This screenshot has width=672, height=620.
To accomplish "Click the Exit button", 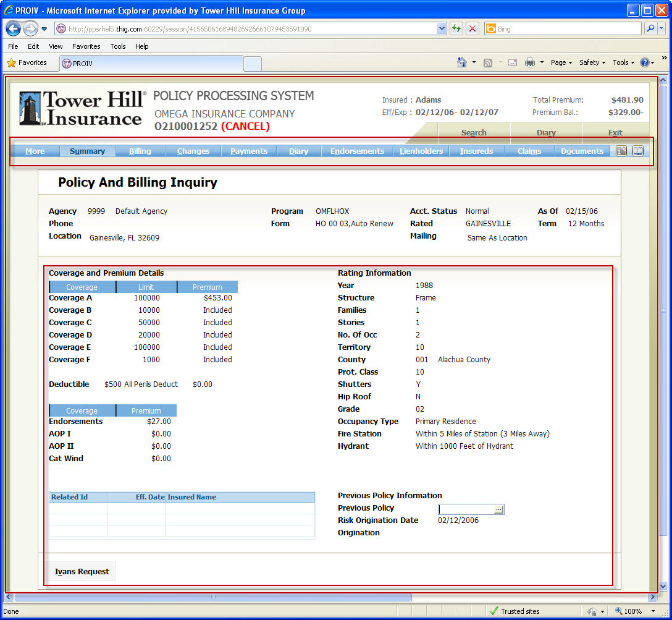I will (615, 132).
